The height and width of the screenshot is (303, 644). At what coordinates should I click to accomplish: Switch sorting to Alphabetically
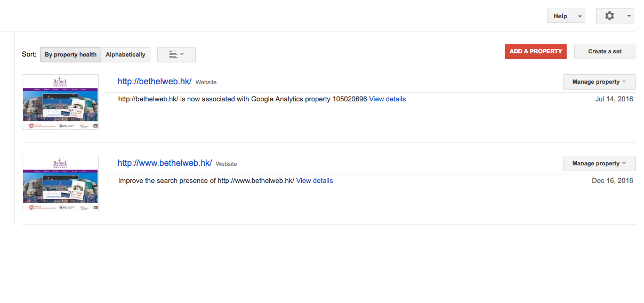(126, 54)
